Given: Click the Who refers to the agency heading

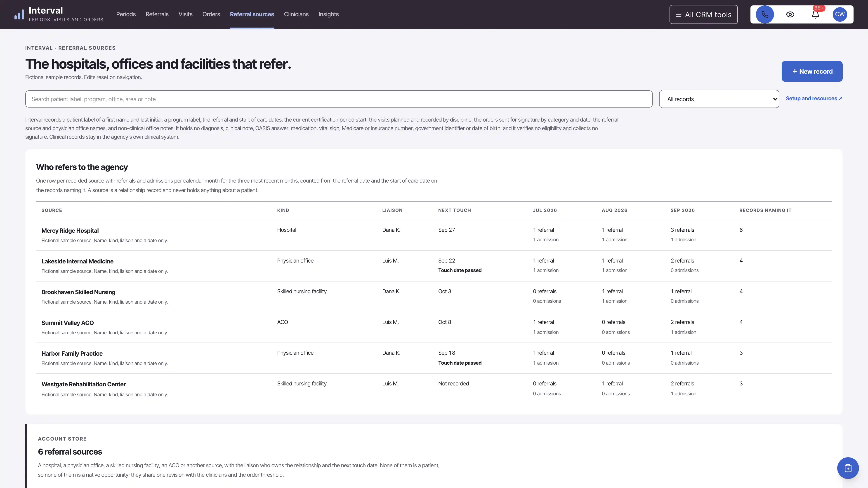Looking at the screenshot, I should 82,167.
